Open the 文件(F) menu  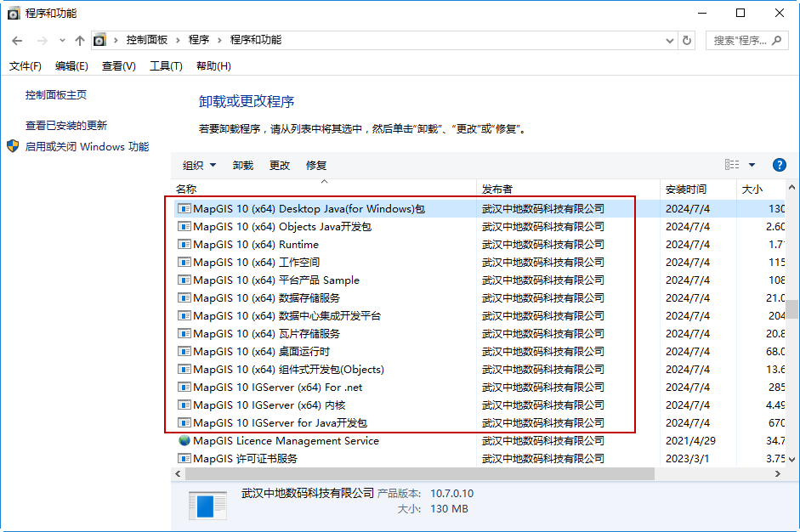(x=26, y=65)
